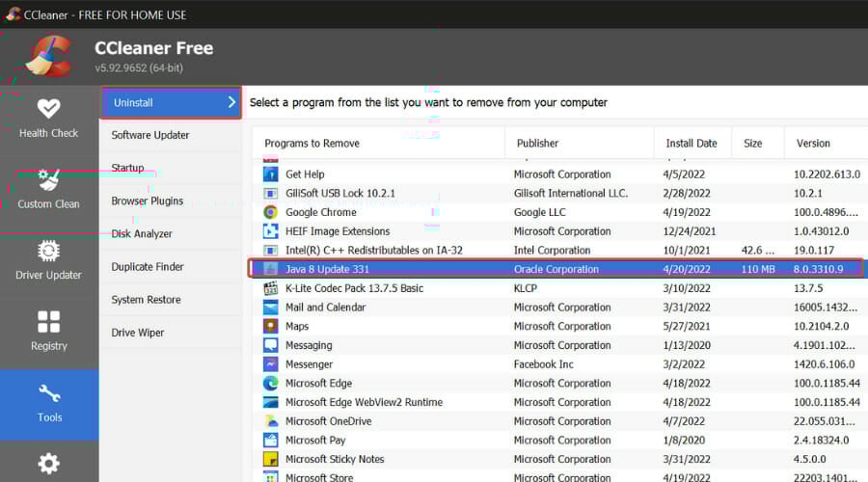Click version v5.92.9652 text
This screenshot has width=868, height=482.
tap(138, 67)
